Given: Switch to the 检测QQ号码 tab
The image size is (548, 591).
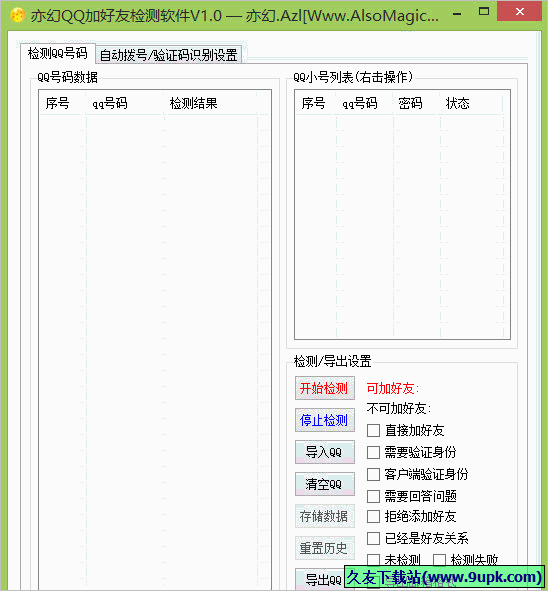Looking at the screenshot, I should pos(58,53).
